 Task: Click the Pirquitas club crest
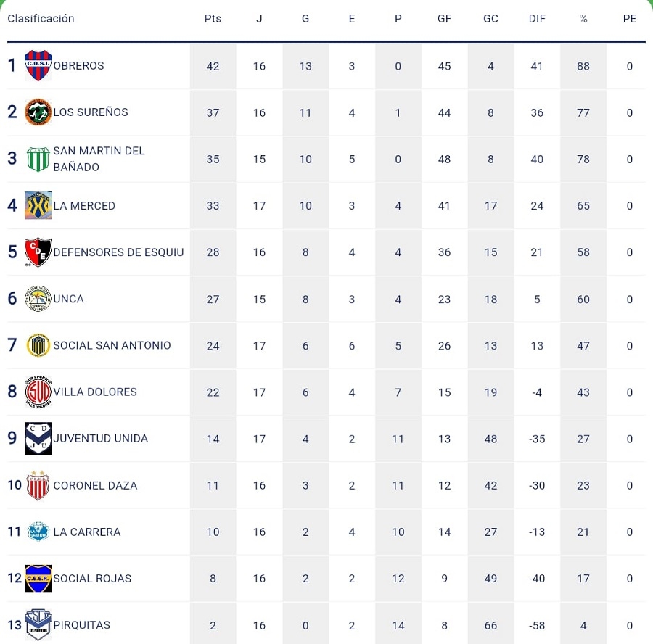(x=38, y=624)
